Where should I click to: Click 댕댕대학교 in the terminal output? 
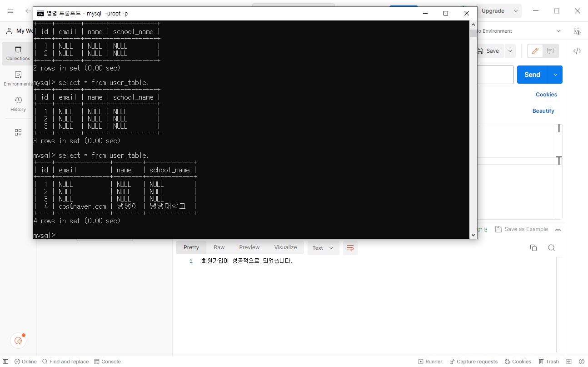point(168,206)
